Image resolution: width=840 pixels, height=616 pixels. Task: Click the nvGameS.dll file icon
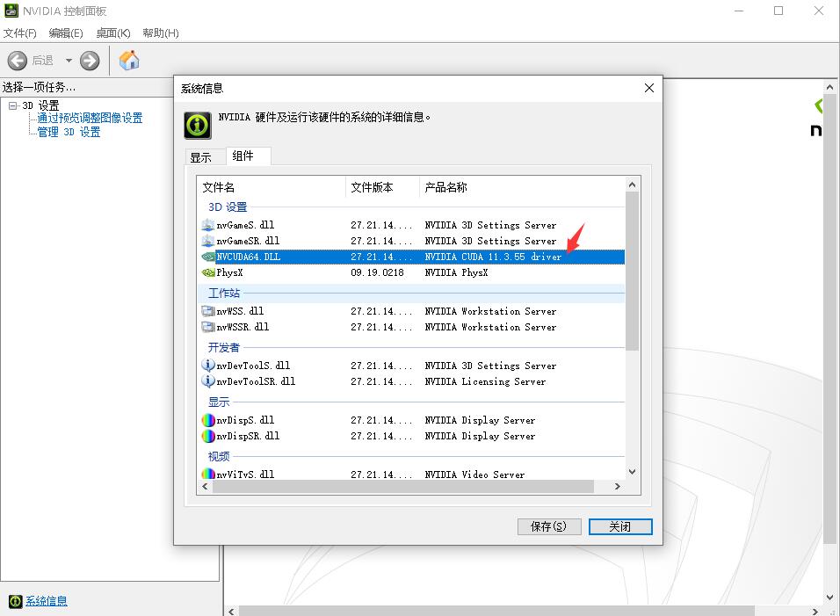(x=208, y=225)
